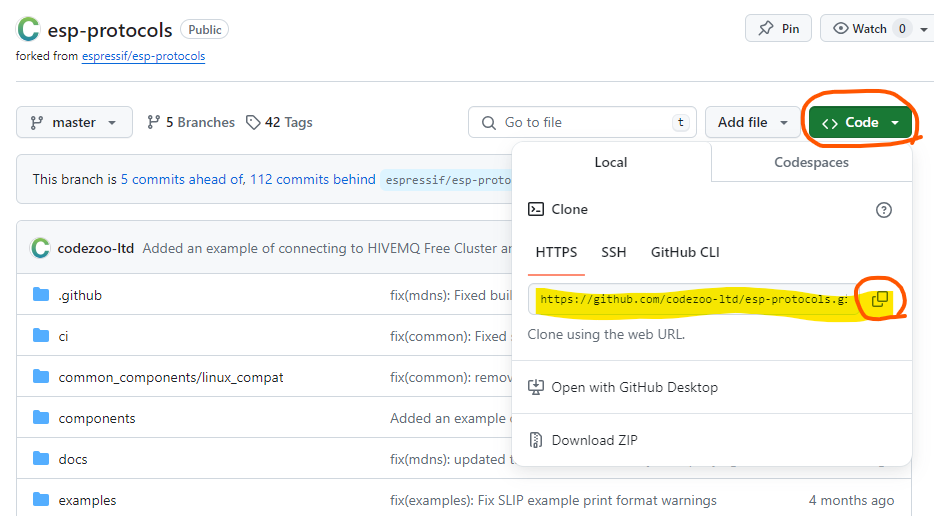Click the GitHub Desktop icon
The width and height of the screenshot is (934, 516).
tap(536, 387)
